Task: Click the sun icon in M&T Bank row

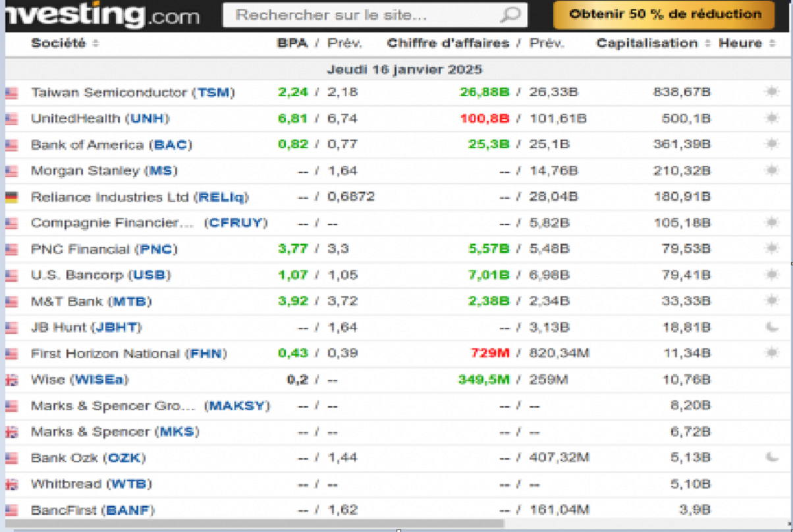Action: (772, 301)
